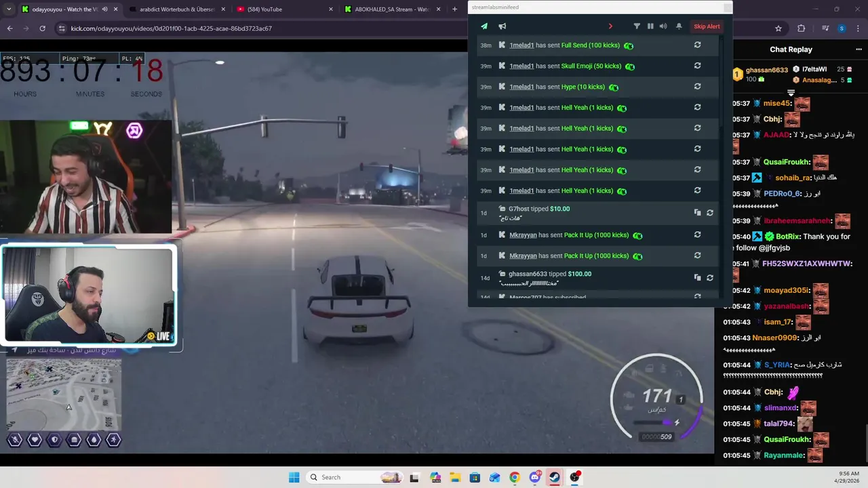Screen dimensions: 868x488
Task: Open File Explorer from the taskbar
Action: (455, 477)
